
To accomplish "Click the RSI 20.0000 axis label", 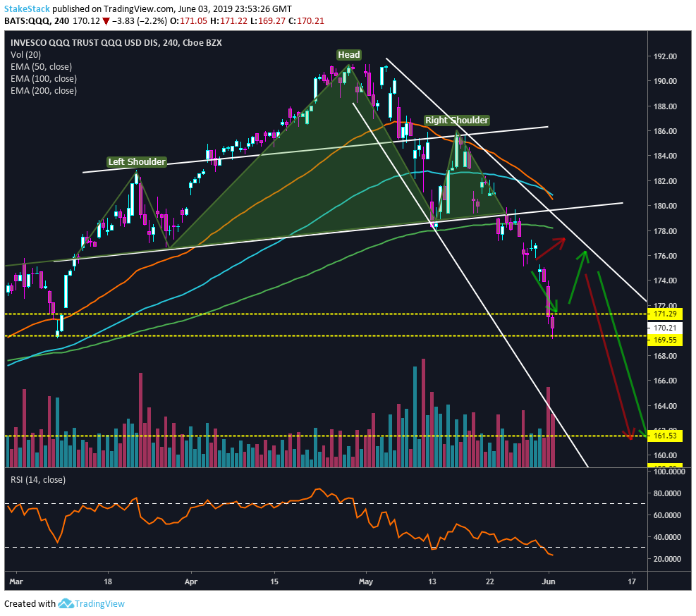I will coord(667,559).
